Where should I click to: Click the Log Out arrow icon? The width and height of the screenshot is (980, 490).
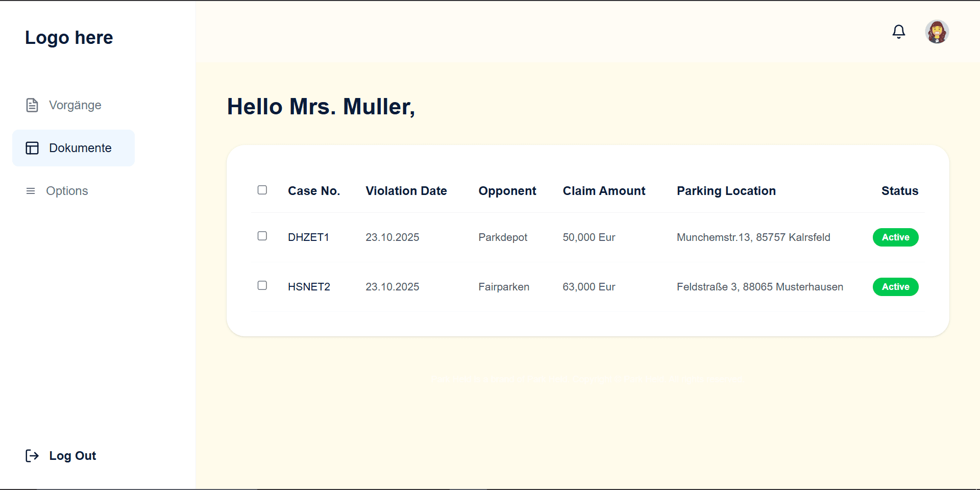click(32, 456)
